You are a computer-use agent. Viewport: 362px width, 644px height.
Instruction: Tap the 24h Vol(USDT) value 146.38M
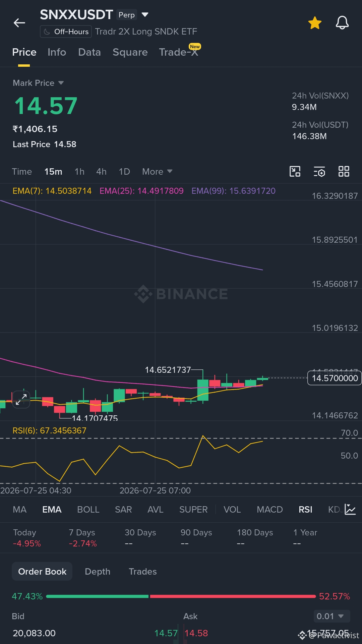pyautogui.click(x=309, y=136)
